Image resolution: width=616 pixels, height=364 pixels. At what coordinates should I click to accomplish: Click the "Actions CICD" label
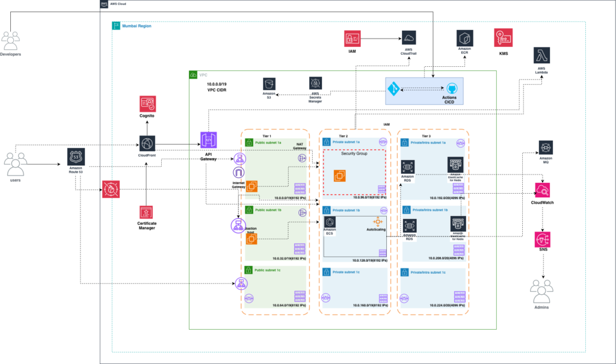[449, 100]
